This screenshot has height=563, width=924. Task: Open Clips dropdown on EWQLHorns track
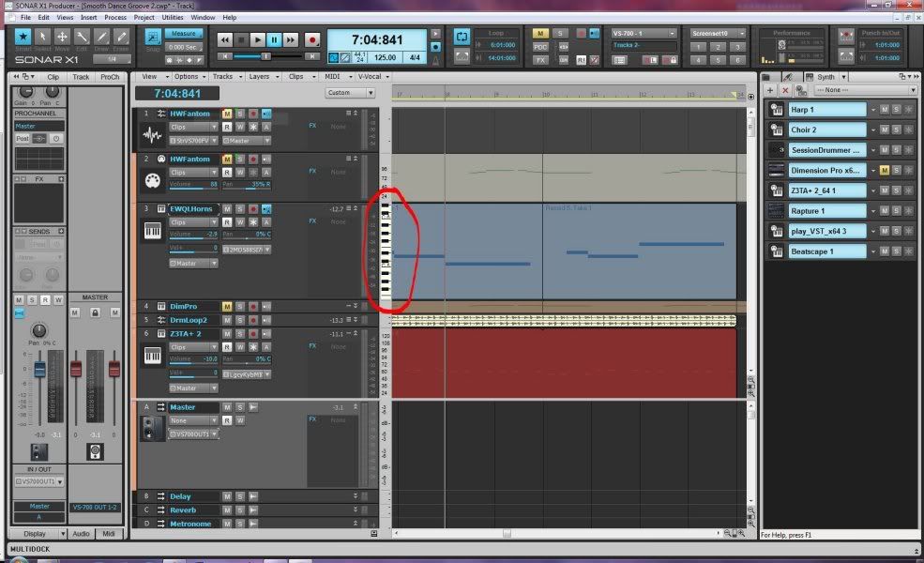point(193,222)
